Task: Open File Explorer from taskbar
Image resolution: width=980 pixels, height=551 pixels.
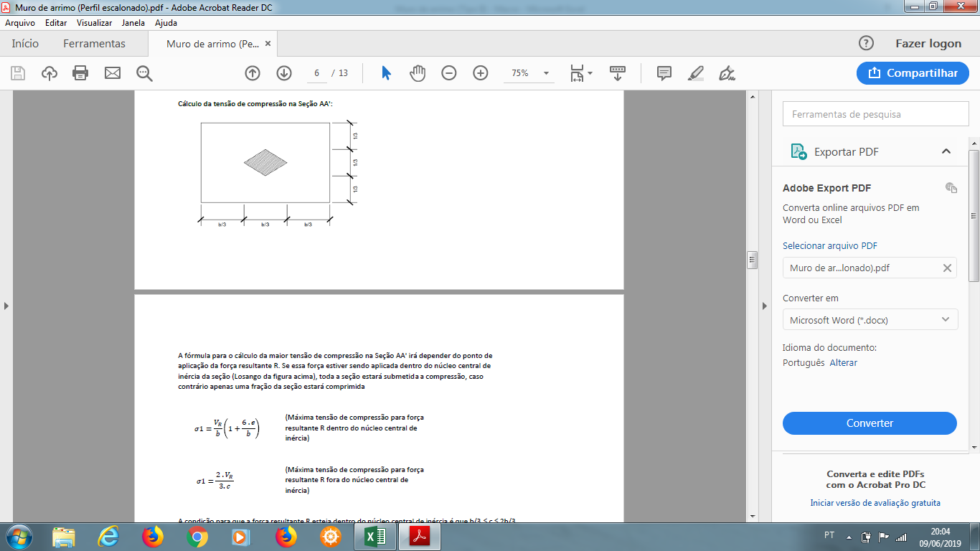Action: coord(64,537)
